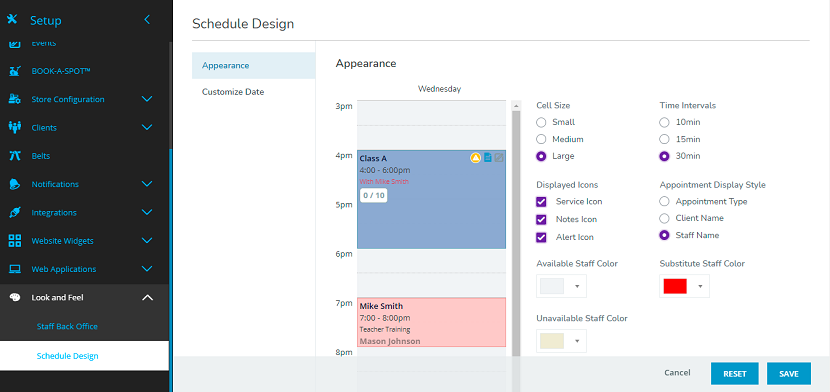Click the Integrations plug icon
This screenshot has height=392, width=830.
[15, 213]
